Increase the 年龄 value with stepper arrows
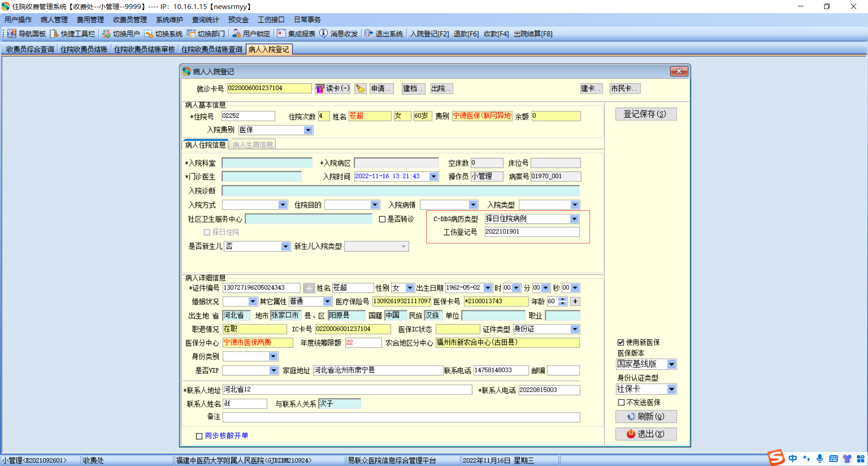This screenshot has width=868, height=466. [563, 299]
